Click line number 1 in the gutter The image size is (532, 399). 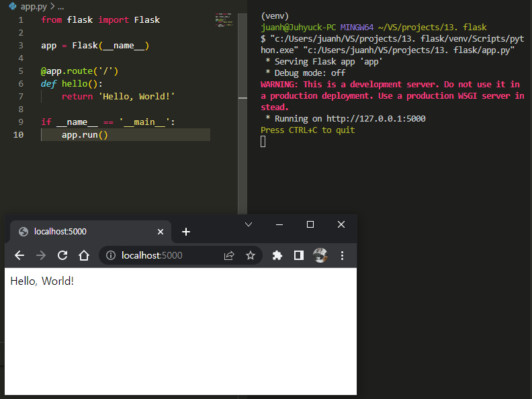21,20
